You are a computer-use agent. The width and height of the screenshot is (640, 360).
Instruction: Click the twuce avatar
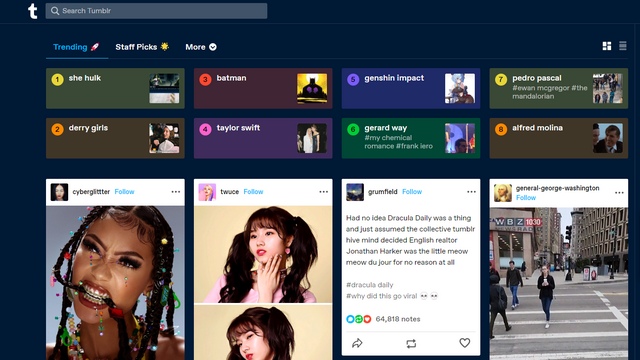[x=207, y=192]
